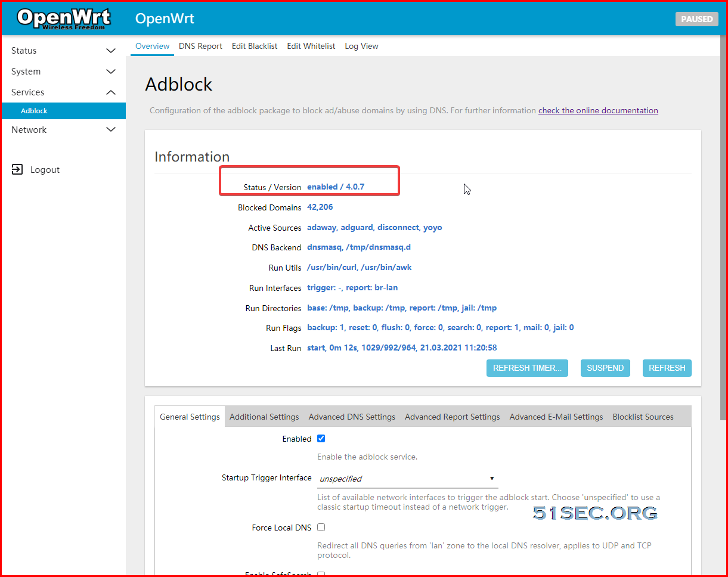
Task: Click the 'trigger: -, report: br-lan' value
Action: (x=352, y=287)
